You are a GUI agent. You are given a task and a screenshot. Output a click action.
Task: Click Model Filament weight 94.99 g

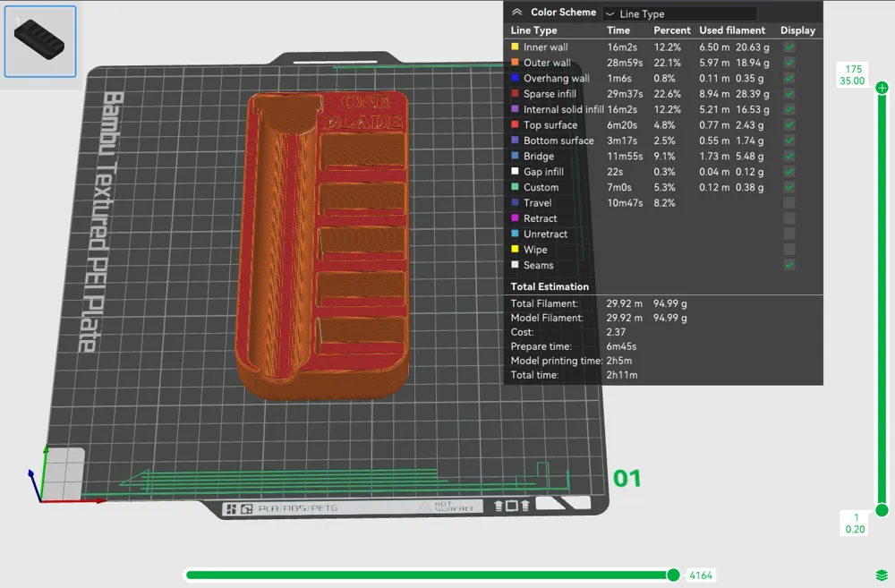click(x=669, y=318)
